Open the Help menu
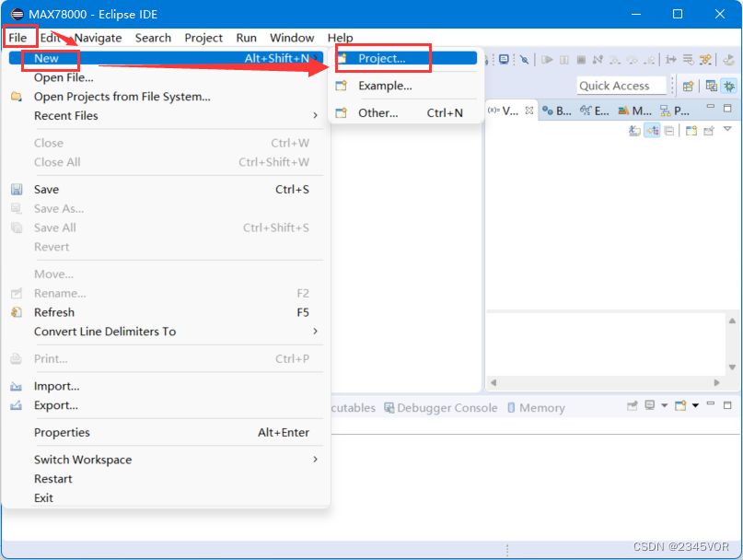This screenshot has height=560, width=743. (x=341, y=38)
